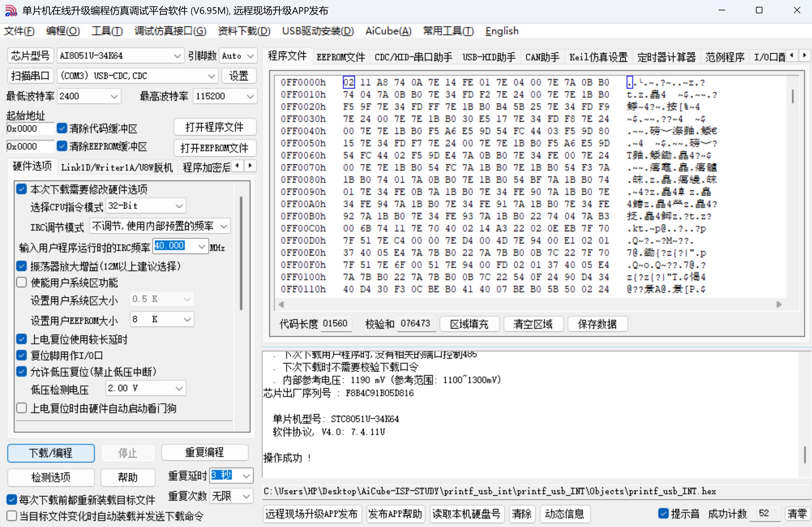Click the application logo icon in title bar
The image size is (812, 527).
(11, 11)
